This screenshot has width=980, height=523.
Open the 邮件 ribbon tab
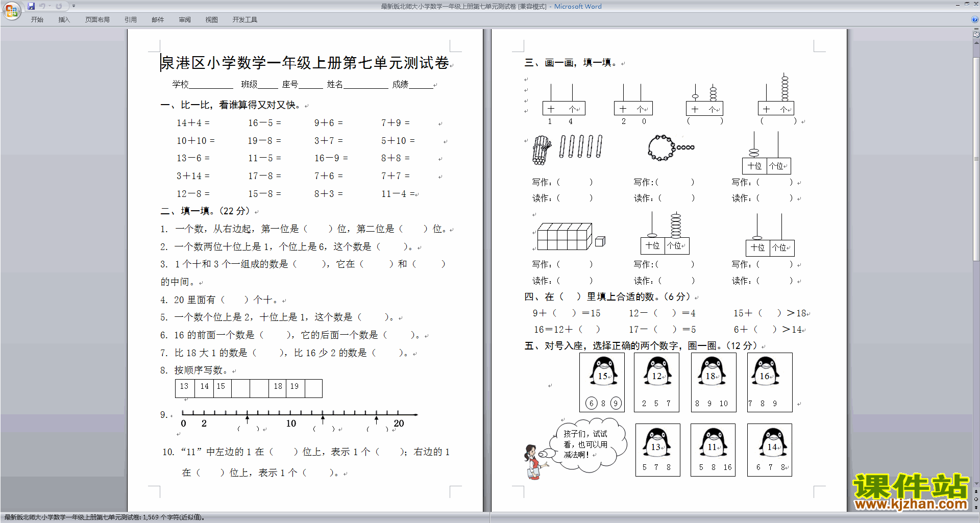(158, 20)
